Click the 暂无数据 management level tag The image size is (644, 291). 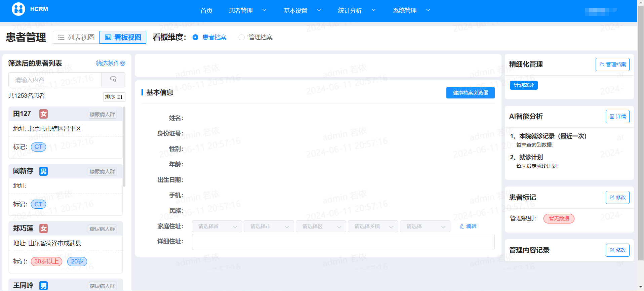point(559,219)
